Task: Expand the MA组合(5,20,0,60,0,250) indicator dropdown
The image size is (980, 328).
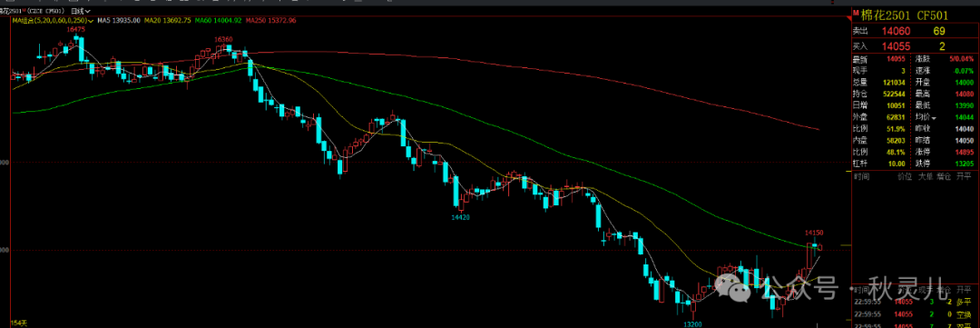Action: tap(54, 21)
